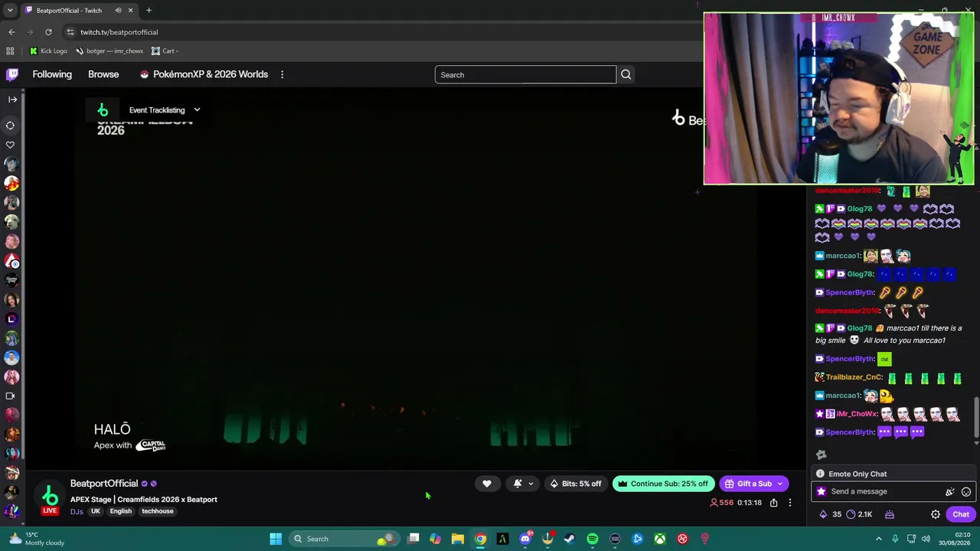The height and width of the screenshot is (551, 980).
Task: Mute the BeatportOfficial tab audio icon
Action: tap(118, 11)
